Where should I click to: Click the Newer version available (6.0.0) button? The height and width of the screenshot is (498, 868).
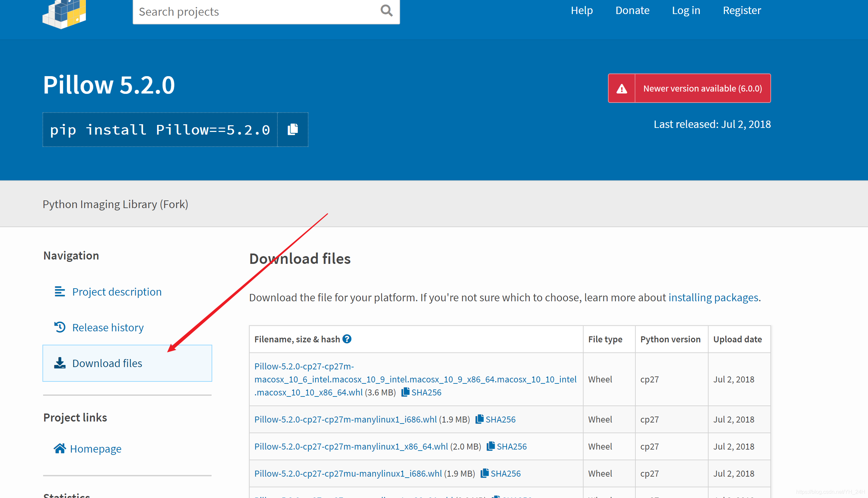[x=689, y=88]
